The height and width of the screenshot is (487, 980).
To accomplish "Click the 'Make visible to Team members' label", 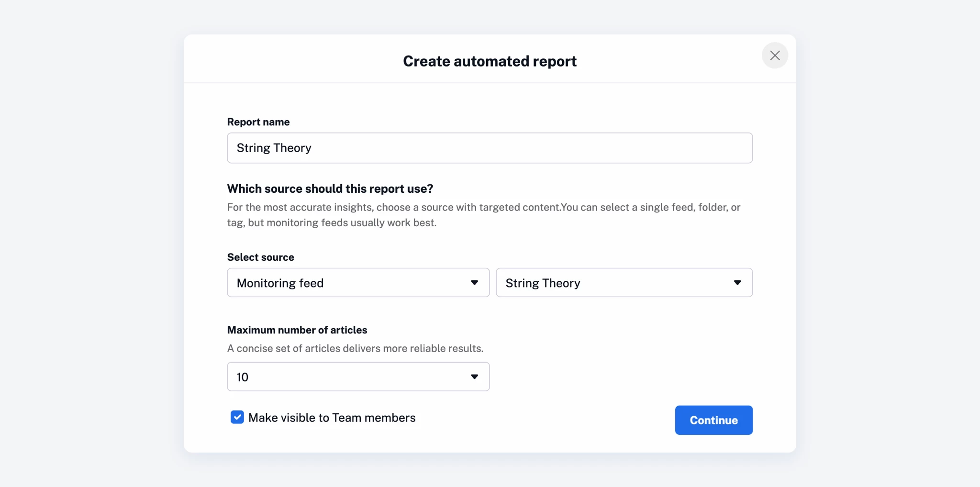I will click(332, 418).
